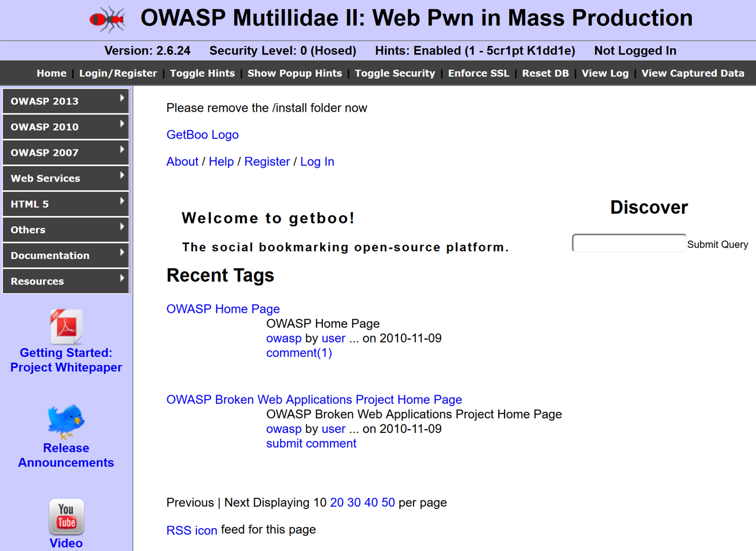Viewport: 756px width, 551px height.
Task: Open the OWASP Home Page bookmark link
Action: click(223, 309)
